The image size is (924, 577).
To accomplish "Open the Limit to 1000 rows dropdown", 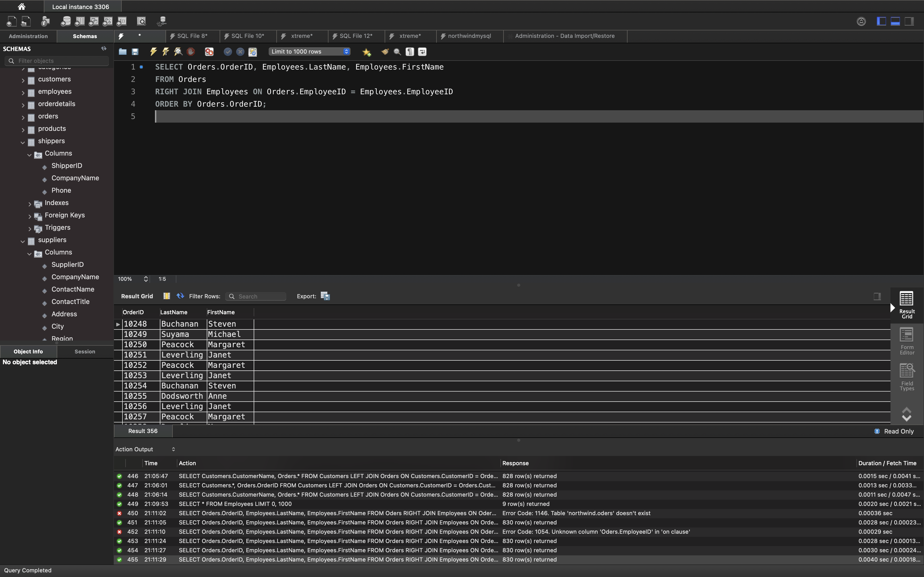I will [x=309, y=52].
